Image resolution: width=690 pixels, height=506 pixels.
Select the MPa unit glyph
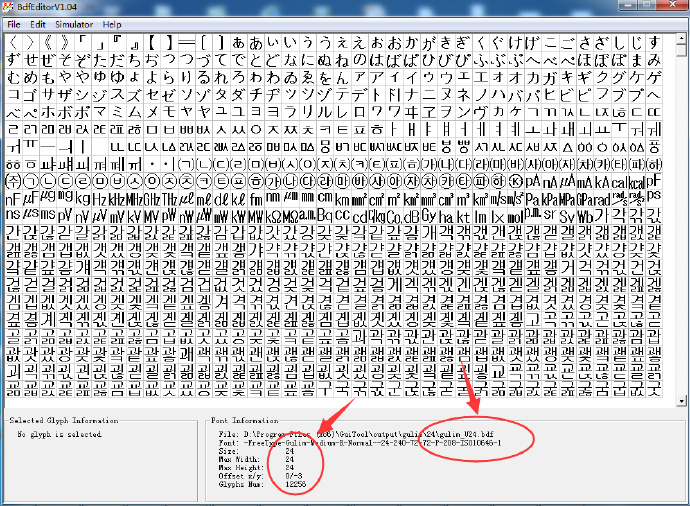[x=566, y=199]
